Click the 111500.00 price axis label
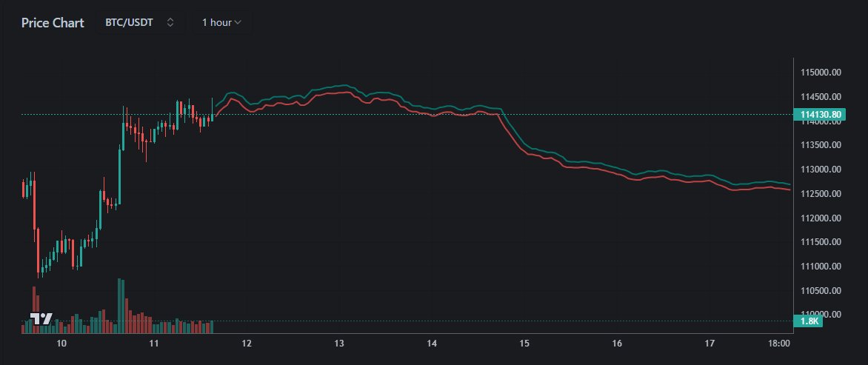Viewport: 868px width, 365px height. click(x=821, y=241)
